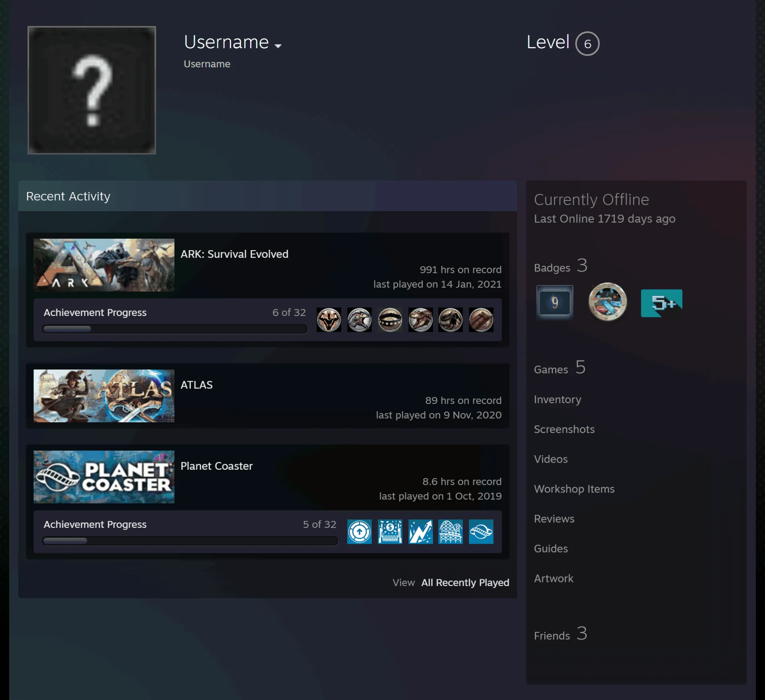Open the Badges 3 link
The image size is (765, 700).
pyautogui.click(x=561, y=266)
